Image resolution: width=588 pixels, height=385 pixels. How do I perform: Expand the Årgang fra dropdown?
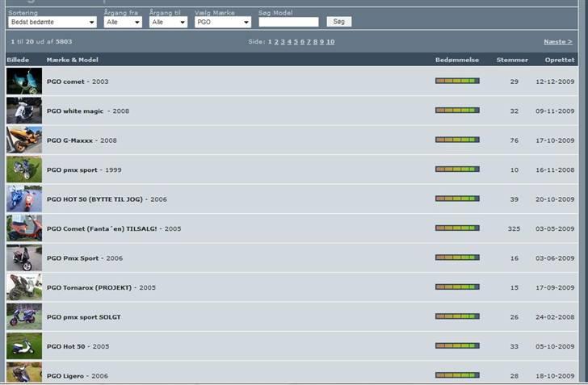pyautogui.click(x=123, y=23)
